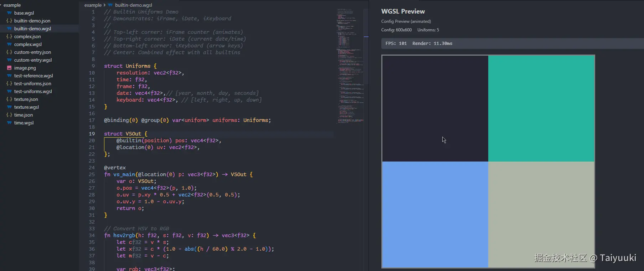Click the WGSL icon beside builtin-demo.wgsl in the explorer

9,29
